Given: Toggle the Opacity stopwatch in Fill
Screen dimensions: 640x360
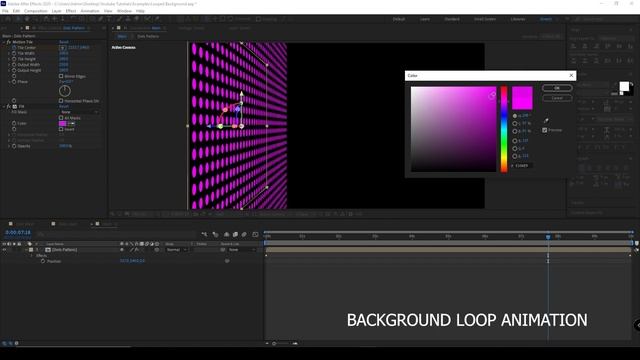Looking at the screenshot, I should tap(14, 146).
